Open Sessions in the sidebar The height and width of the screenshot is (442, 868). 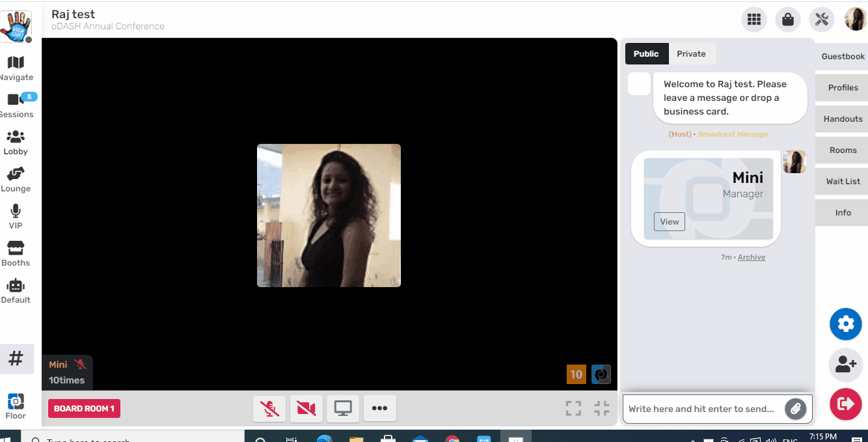pyautogui.click(x=16, y=105)
